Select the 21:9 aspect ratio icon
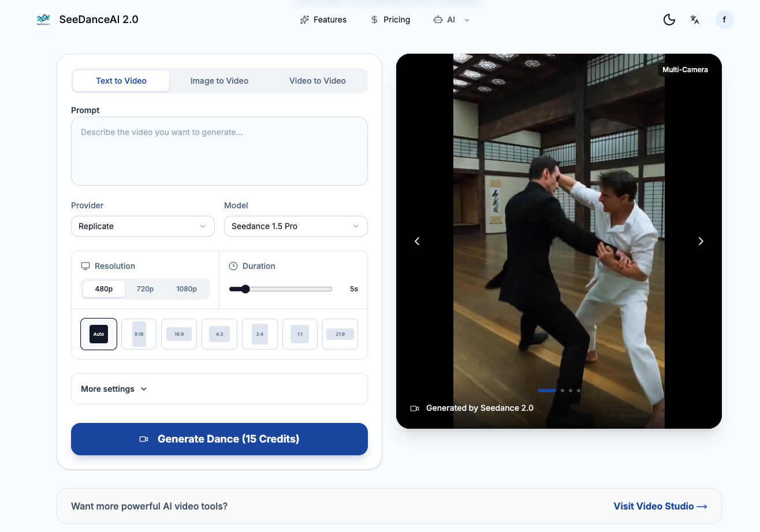The image size is (760, 532). click(x=340, y=334)
